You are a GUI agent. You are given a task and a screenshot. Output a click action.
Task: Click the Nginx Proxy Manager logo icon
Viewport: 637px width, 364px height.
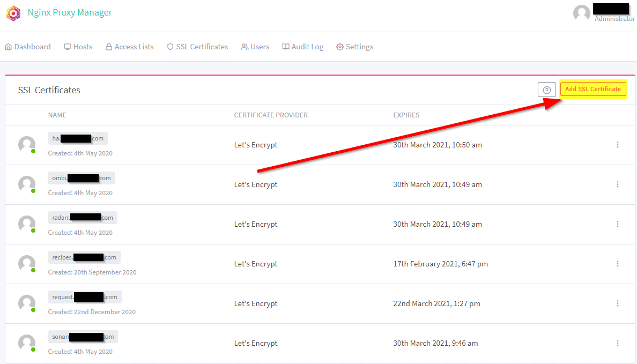[13, 13]
